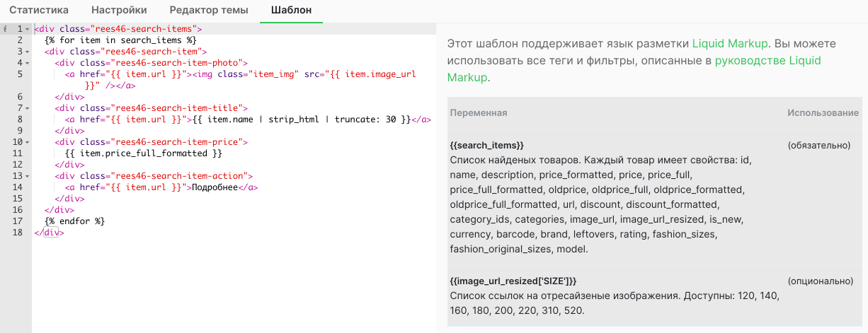Click the item.price_full_formatted code line
Screen dimensions: 868x333
(144, 153)
